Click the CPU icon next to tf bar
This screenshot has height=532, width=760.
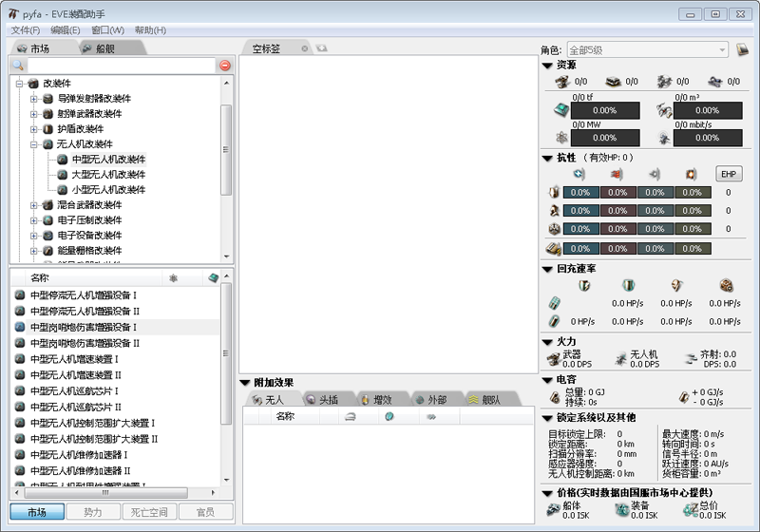[560, 110]
